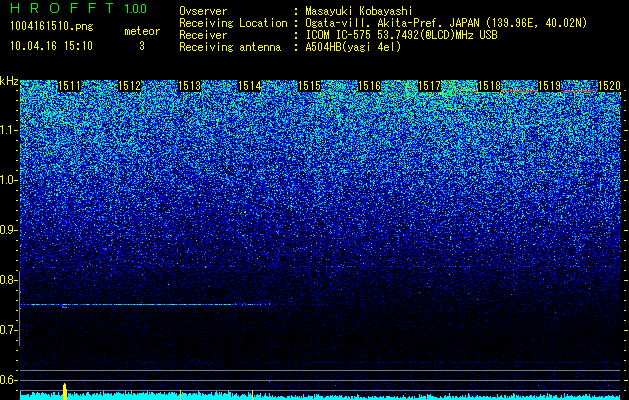Click the version number 1.0.0

coord(136,9)
